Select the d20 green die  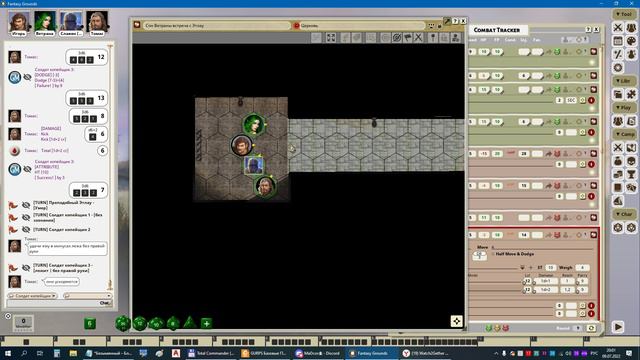pos(123,323)
